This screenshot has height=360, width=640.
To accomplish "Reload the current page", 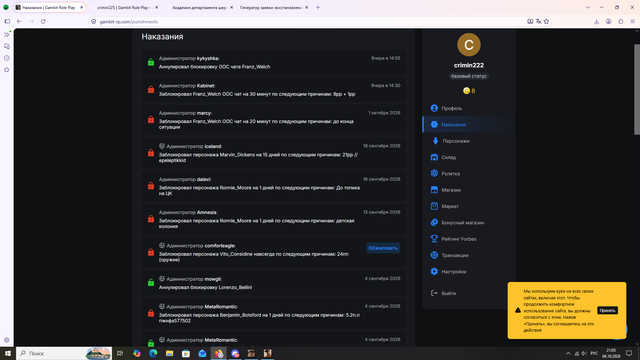I will 43,22.
